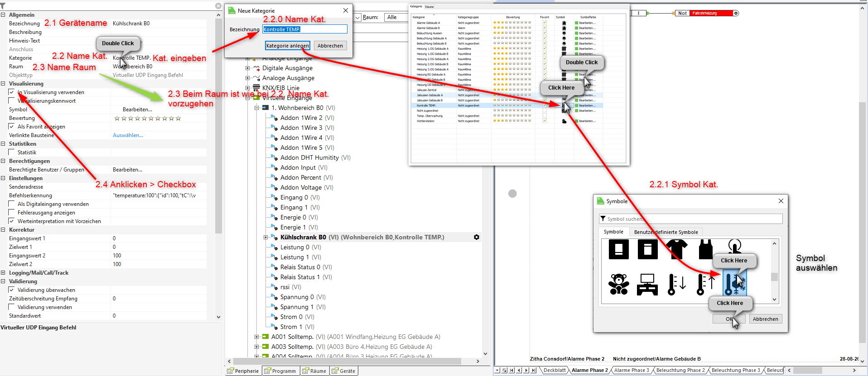This screenshot has width=868, height=376.
Task: Toggle Werteinterpretation mit Vorzeichen checkbox
Action: click(12, 221)
